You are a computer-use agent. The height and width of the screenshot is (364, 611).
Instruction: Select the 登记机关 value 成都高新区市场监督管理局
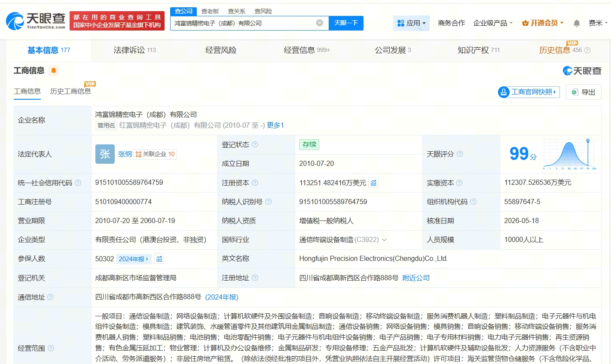[136, 278]
